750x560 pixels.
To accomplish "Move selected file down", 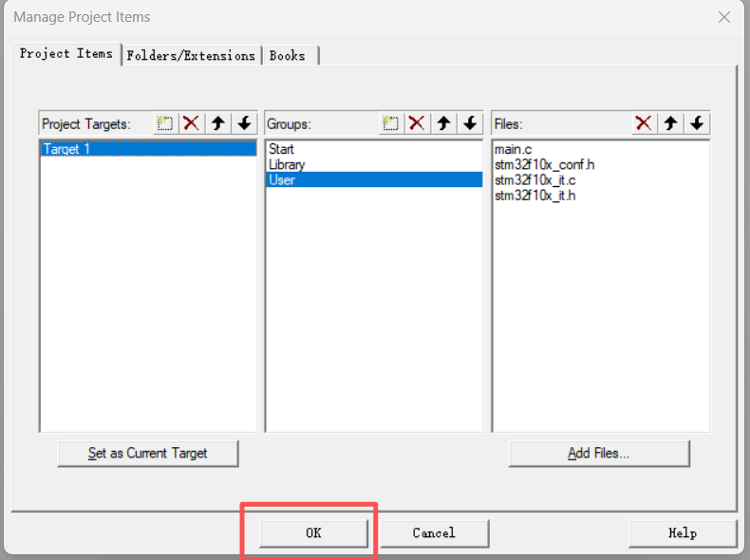I will point(697,123).
